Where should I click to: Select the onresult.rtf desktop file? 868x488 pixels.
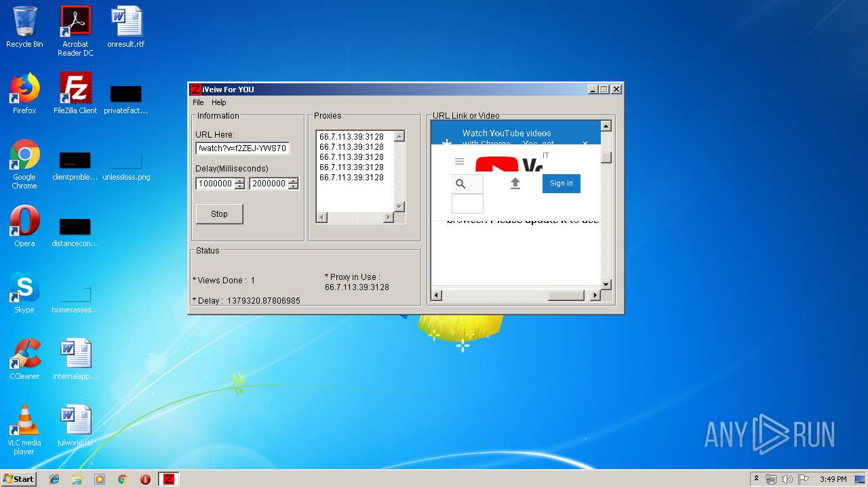(x=126, y=28)
